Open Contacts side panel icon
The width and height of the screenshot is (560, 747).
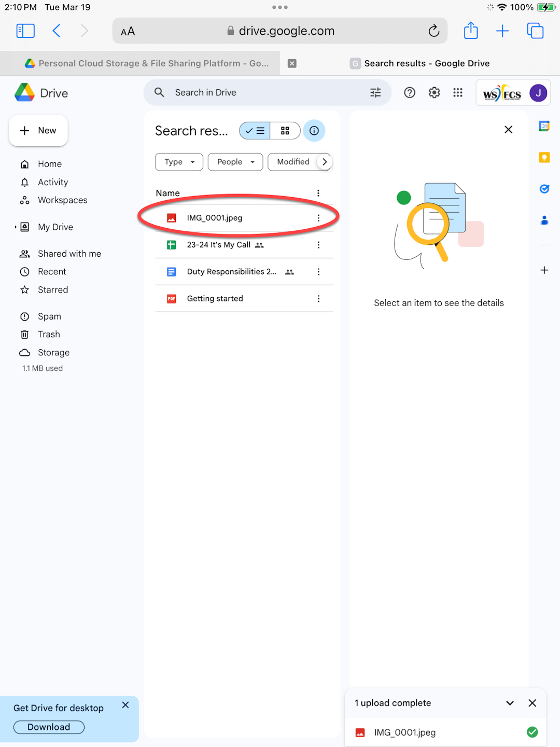[544, 220]
